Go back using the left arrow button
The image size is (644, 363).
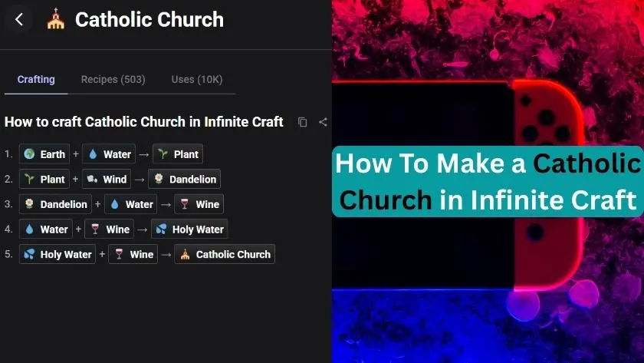tap(19, 19)
